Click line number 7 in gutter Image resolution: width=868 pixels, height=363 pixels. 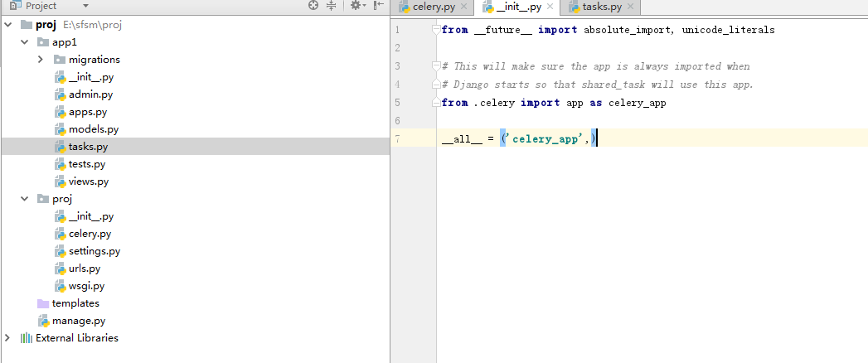[397, 138]
